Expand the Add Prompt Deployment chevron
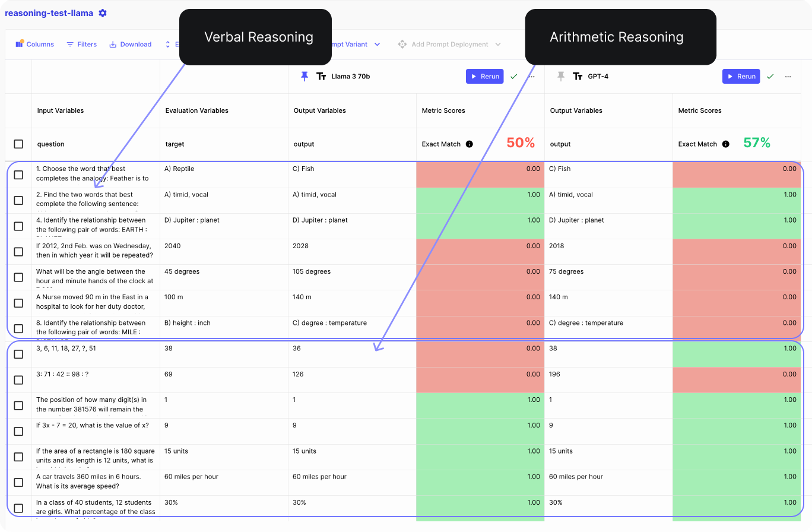Image resolution: width=812 pixels, height=532 pixels. (x=498, y=45)
